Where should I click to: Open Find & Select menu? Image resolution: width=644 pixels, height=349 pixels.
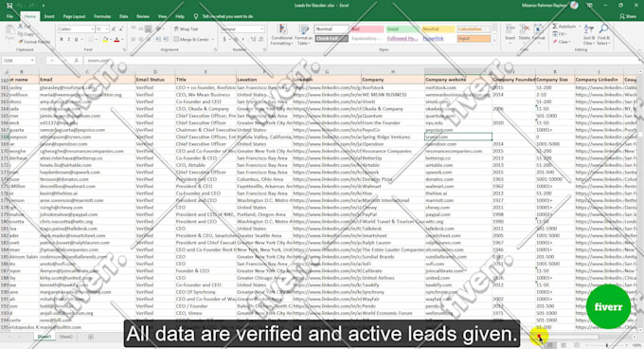click(603, 34)
